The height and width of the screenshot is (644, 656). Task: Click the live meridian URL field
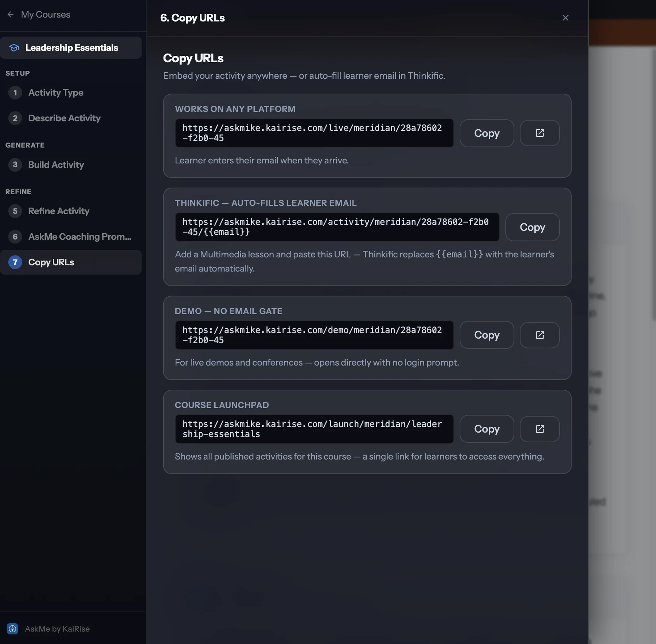coord(314,133)
